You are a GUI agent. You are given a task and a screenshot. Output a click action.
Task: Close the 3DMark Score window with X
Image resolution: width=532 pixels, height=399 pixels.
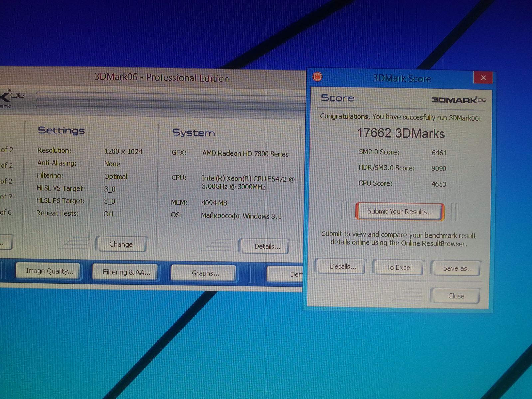click(x=483, y=78)
